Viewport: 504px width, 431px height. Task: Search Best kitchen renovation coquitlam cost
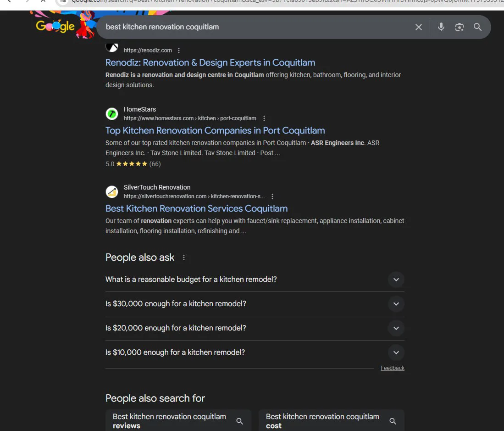tap(332, 421)
